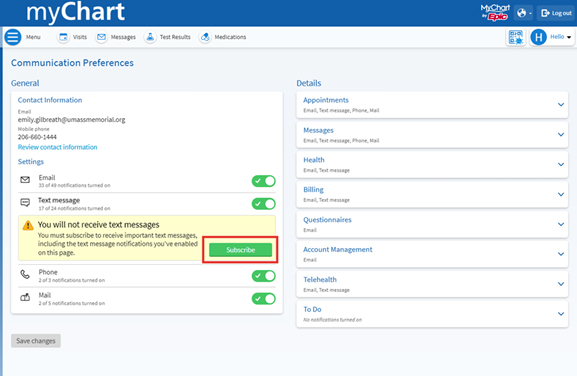
Task: Click the Billing section heading
Action: 314,190
